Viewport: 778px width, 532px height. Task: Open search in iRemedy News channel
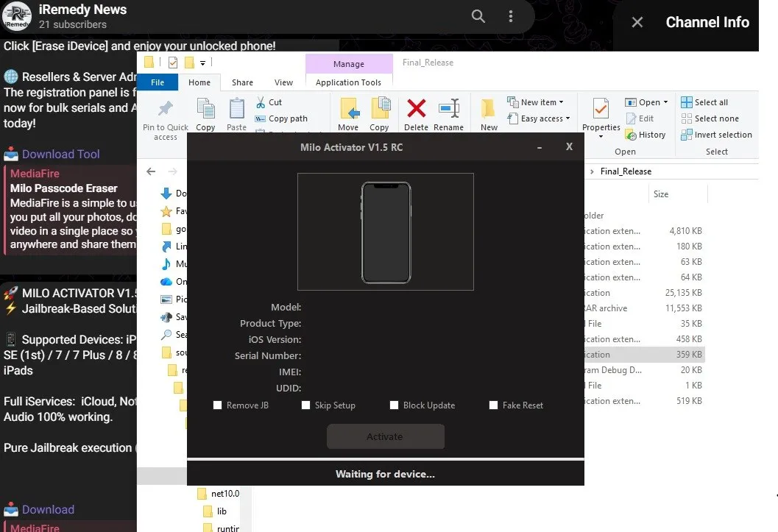click(x=478, y=16)
